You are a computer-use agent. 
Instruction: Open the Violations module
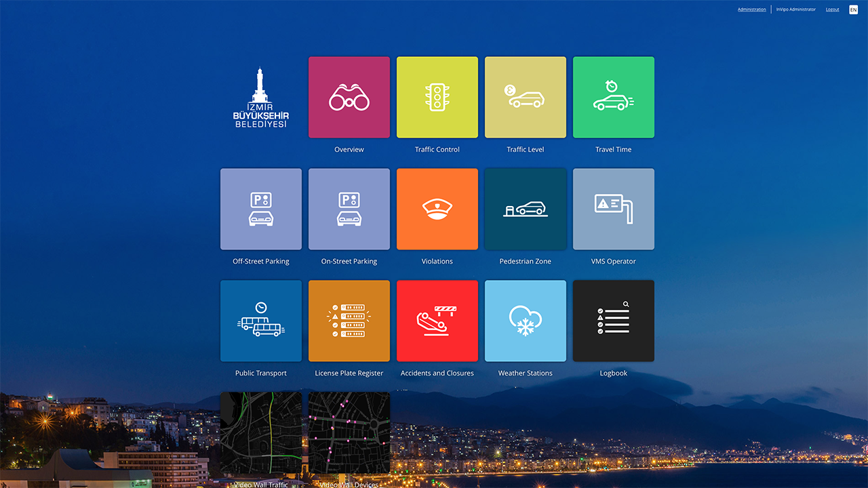point(437,209)
